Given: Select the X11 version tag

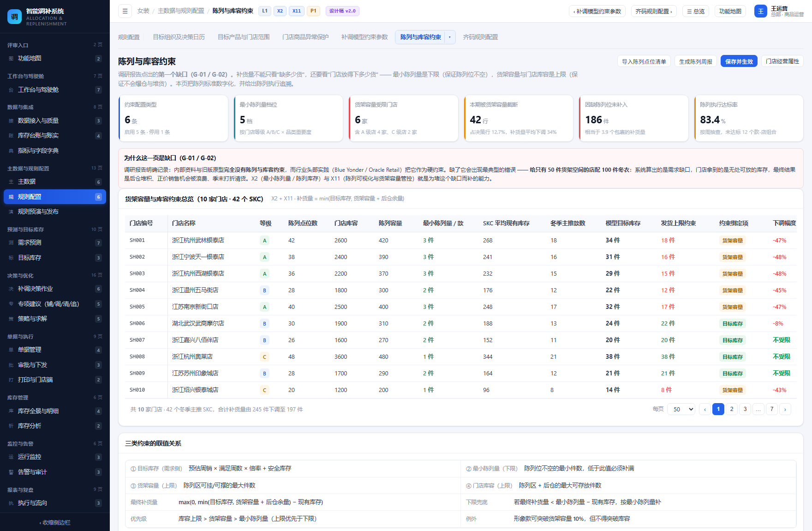Looking at the screenshot, I should point(297,11).
